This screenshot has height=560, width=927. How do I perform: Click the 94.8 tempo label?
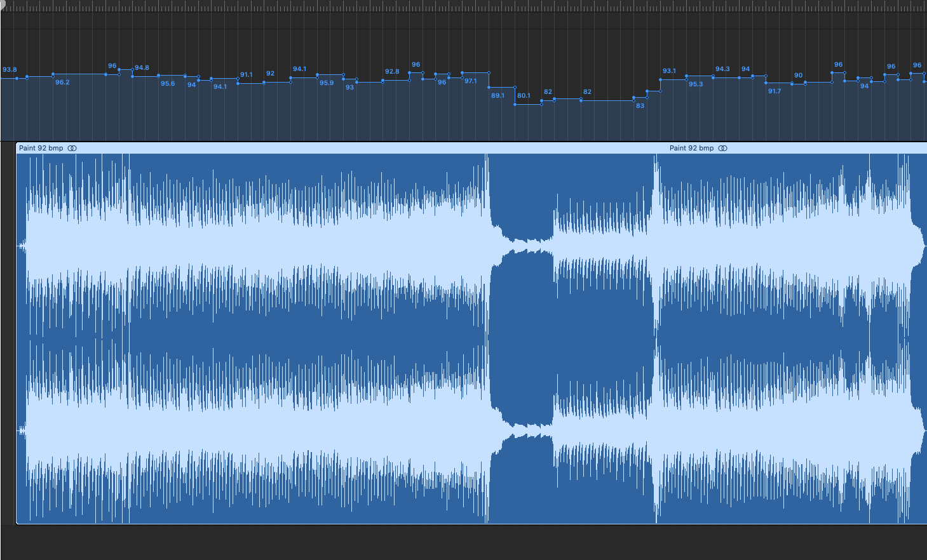click(x=142, y=68)
